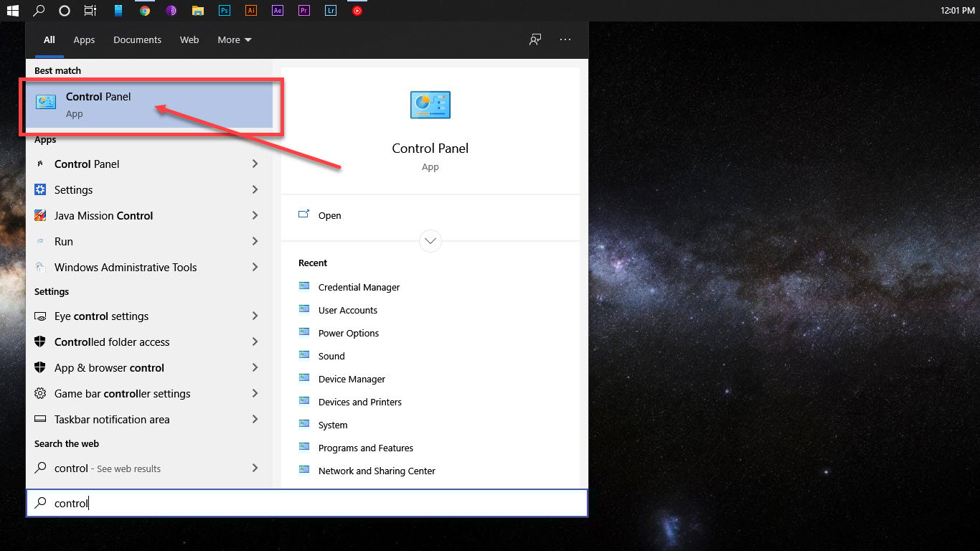Open Task View from the taskbar
The height and width of the screenshot is (551, 980).
point(90,10)
